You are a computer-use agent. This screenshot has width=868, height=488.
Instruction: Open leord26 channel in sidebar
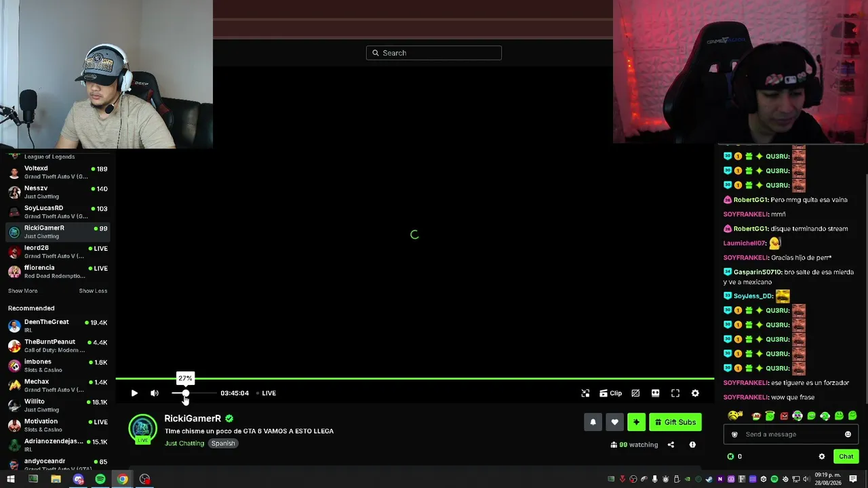[x=58, y=251]
